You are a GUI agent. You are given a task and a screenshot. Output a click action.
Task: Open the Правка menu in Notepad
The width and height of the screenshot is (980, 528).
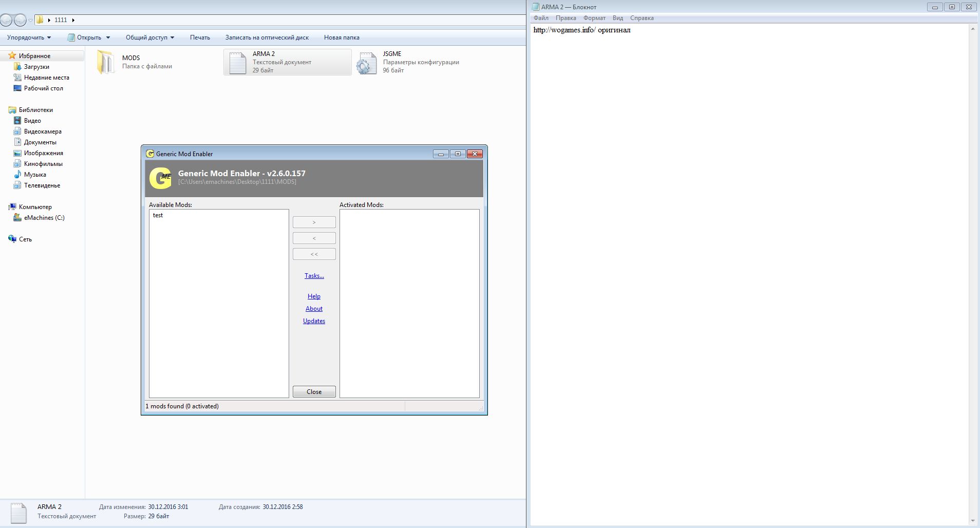point(566,18)
